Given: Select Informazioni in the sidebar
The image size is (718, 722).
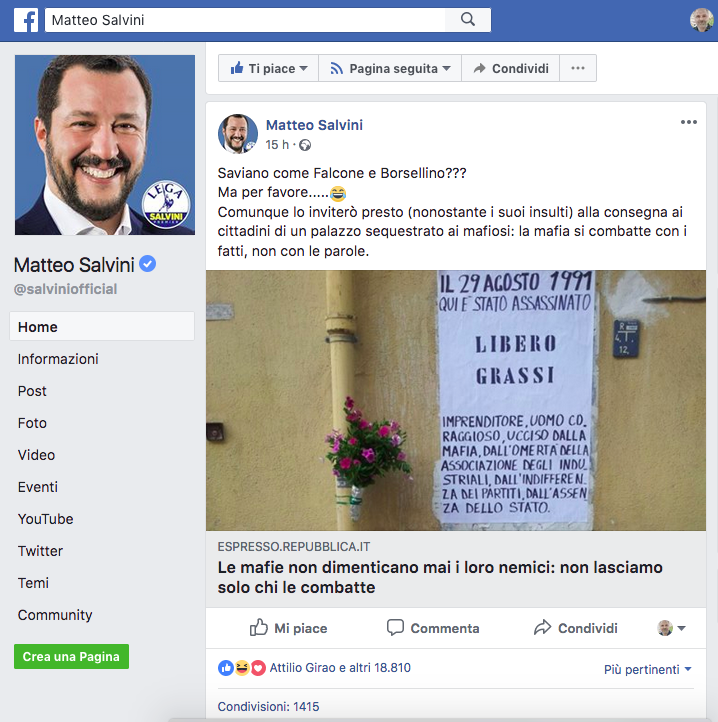Looking at the screenshot, I should pos(58,359).
